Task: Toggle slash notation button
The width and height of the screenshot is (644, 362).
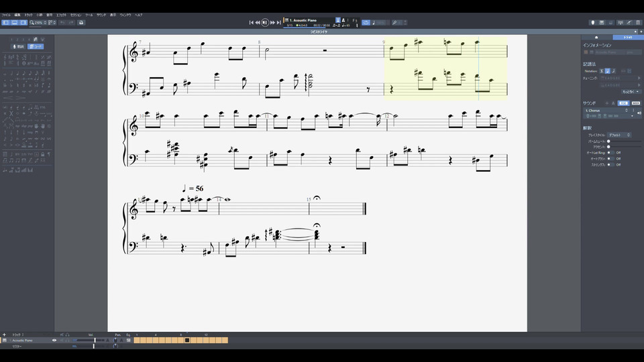Action: [x=614, y=71]
